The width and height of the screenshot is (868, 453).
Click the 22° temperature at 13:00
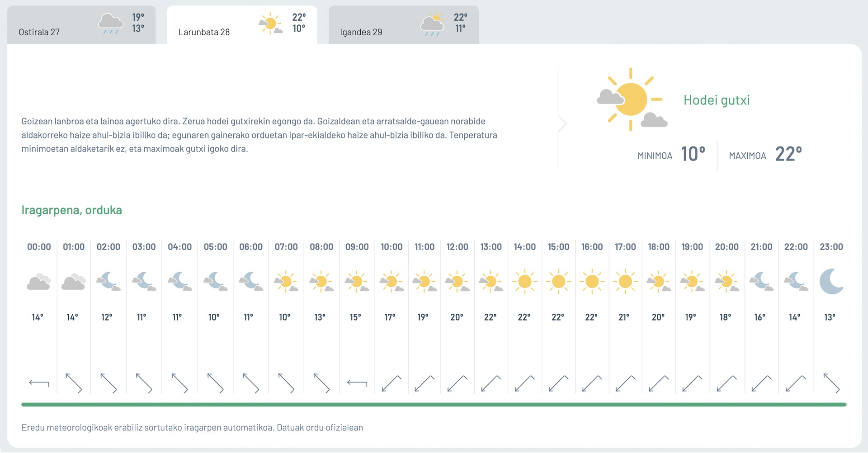point(491,317)
